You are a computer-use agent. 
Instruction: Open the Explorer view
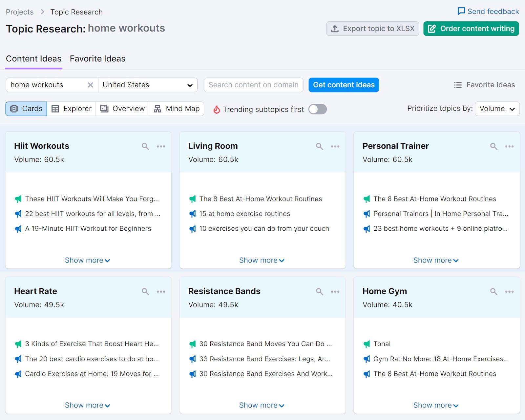(71, 109)
